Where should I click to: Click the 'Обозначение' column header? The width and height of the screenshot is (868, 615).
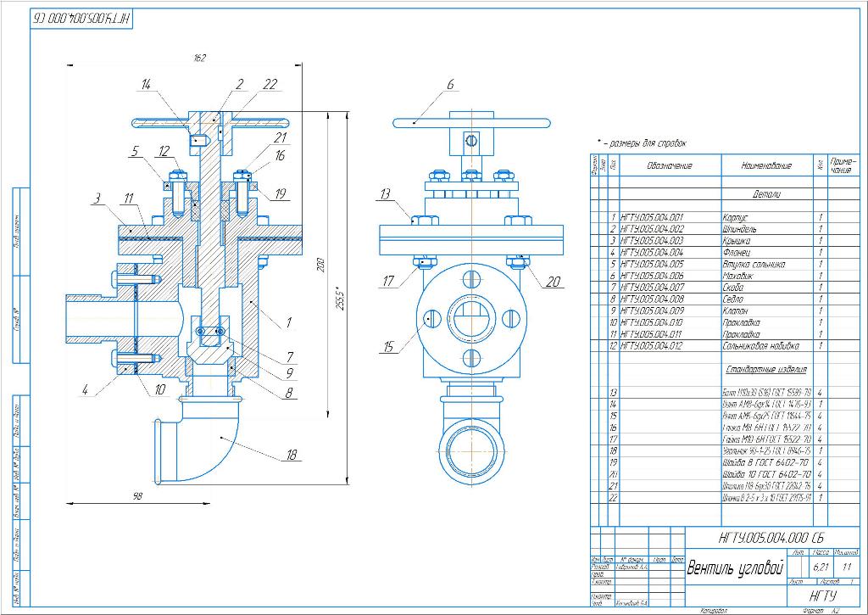pyautogui.click(x=670, y=165)
